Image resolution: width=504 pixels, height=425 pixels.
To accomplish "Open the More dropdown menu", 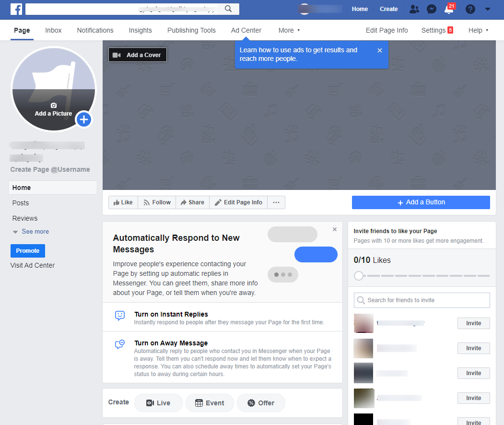I will (x=289, y=30).
